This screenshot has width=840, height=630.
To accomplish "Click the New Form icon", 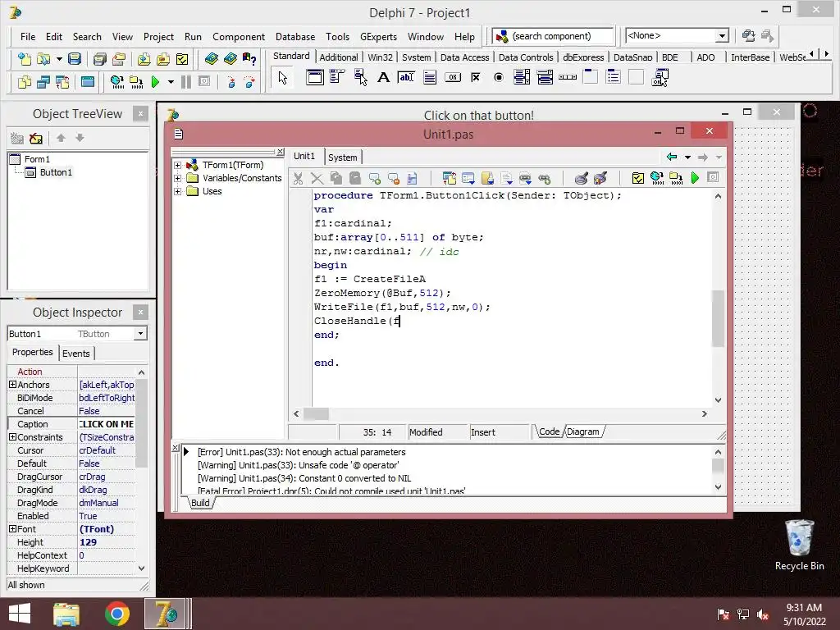I will [x=87, y=82].
